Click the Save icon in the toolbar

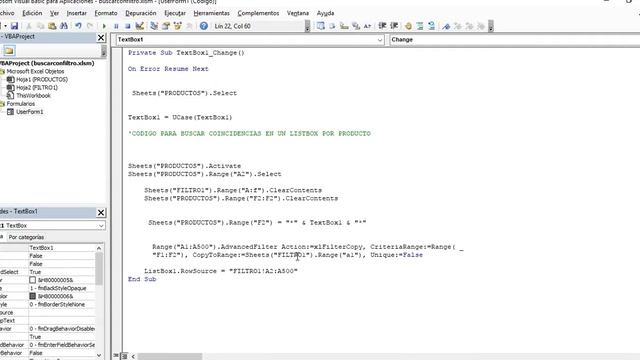pyautogui.click(x=14, y=26)
